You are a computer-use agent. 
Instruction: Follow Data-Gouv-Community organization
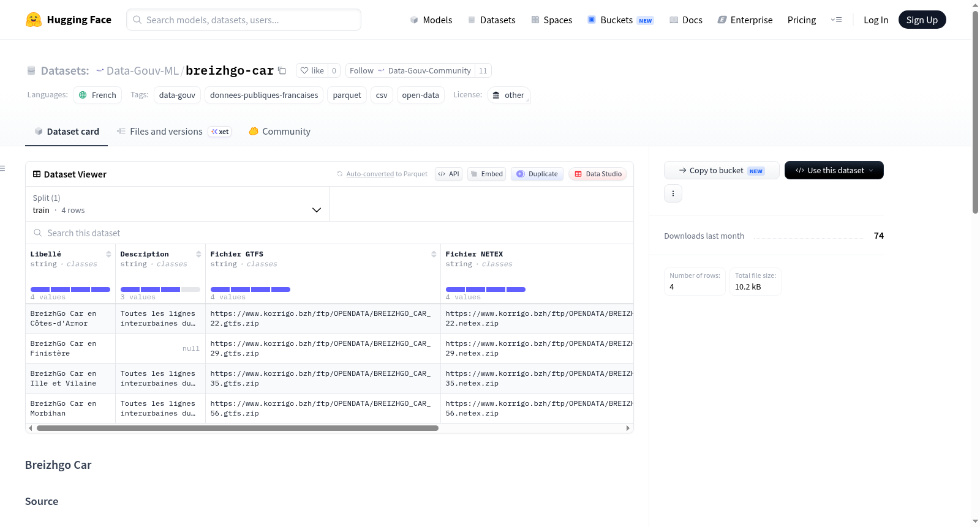[x=410, y=70]
